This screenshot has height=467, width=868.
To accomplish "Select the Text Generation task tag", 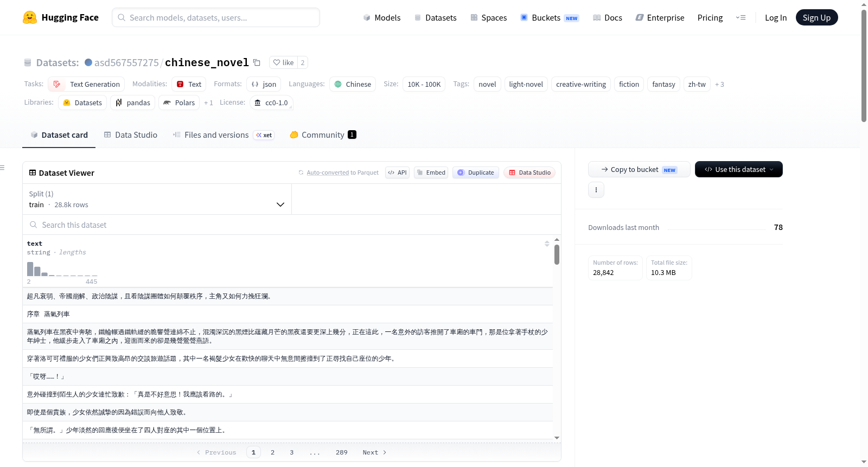I will 86,84.
